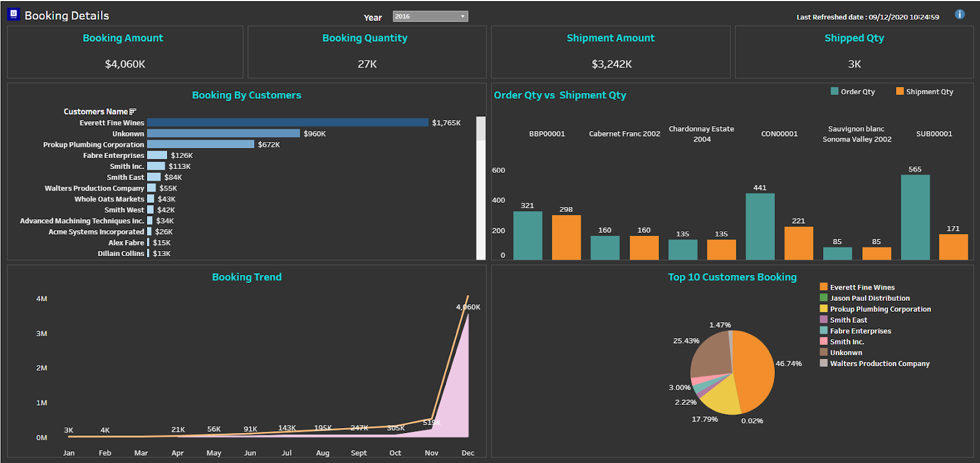
Task: Click the Shipment Amount value $3,242K
Action: click(x=611, y=64)
